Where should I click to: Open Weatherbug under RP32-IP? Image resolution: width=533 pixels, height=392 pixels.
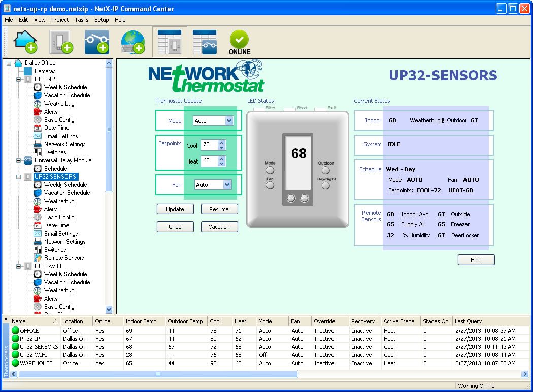tap(59, 104)
